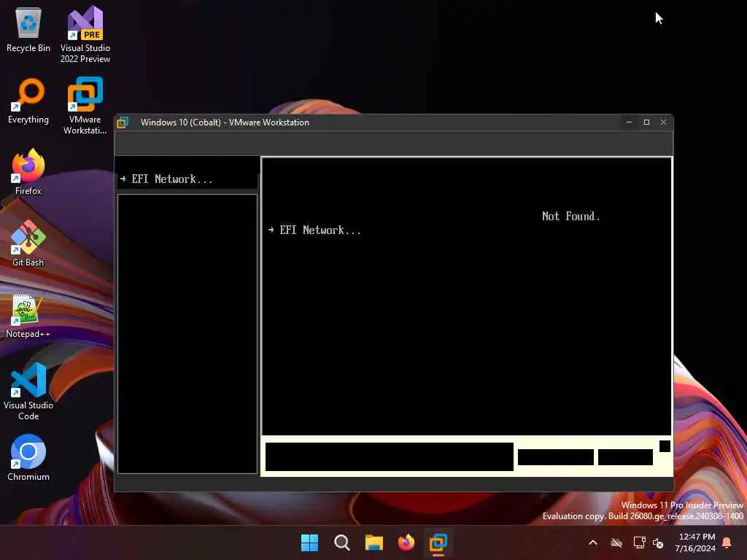Image resolution: width=747 pixels, height=560 pixels.
Task: Show hidden tray icons chevron
Action: (x=593, y=542)
